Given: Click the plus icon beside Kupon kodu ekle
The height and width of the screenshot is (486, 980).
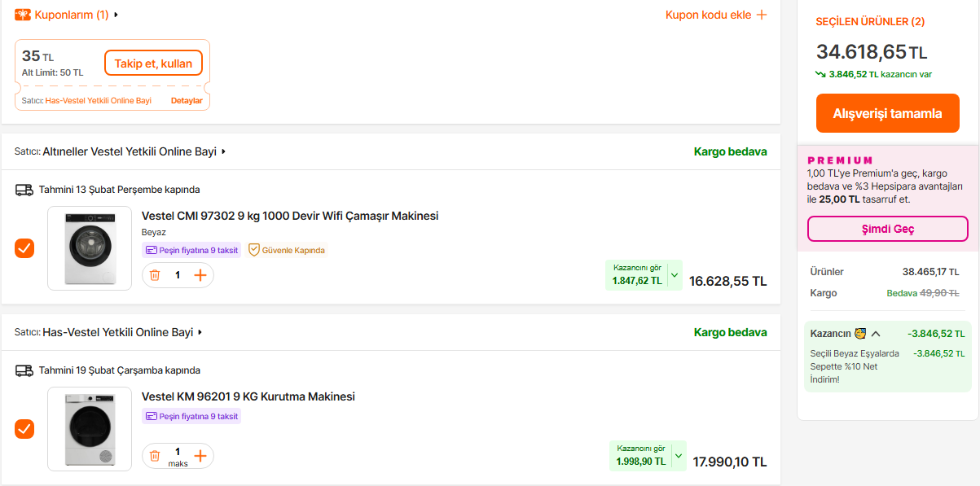Looking at the screenshot, I should 762,15.
